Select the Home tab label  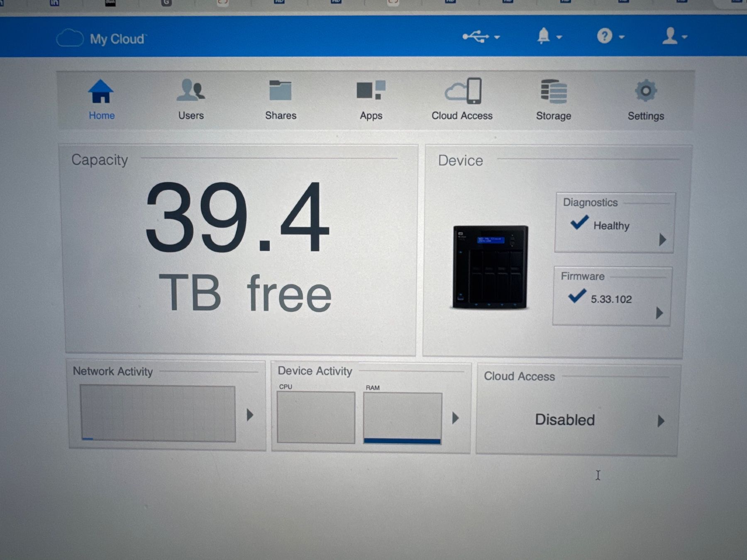pos(102,116)
